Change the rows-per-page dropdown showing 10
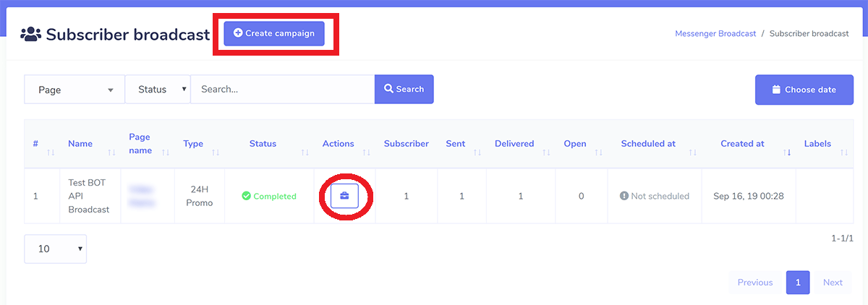The width and height of the screenshot is (868, 305). 56,249
